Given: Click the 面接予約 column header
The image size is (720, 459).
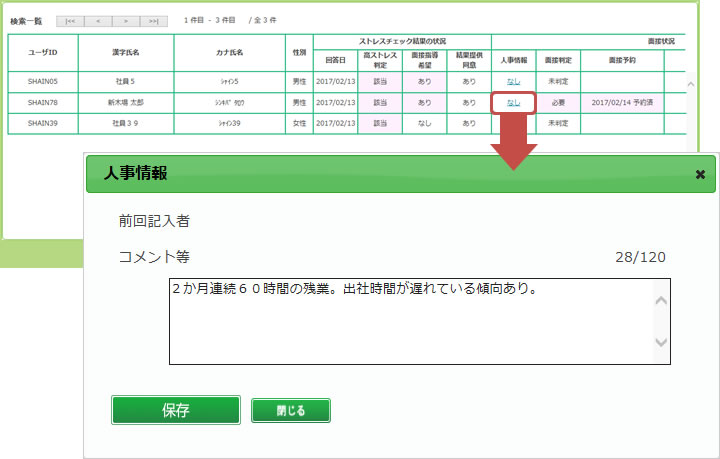Looking at the screenshot, I should 622,60.
